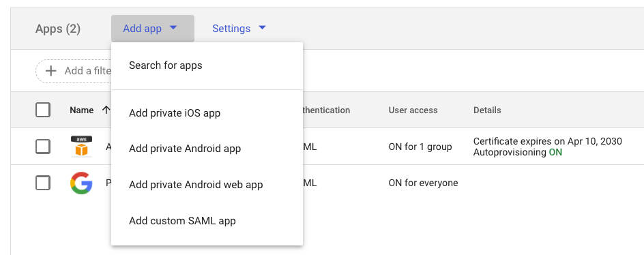This screenshot has width=644, height=255.
Task: Sort by Name column arrow
Action: coord(106,110)
